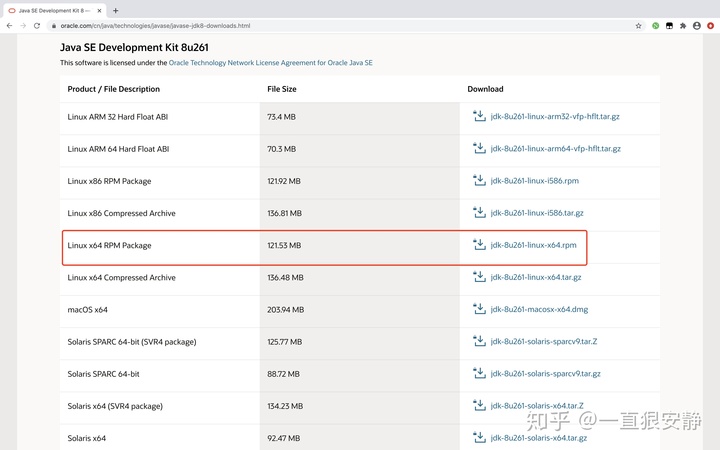Image resolution: width=720 pixels, height=450 pixels.
Task: Click the 70.3 MB file size value
Action: [281, 149]
